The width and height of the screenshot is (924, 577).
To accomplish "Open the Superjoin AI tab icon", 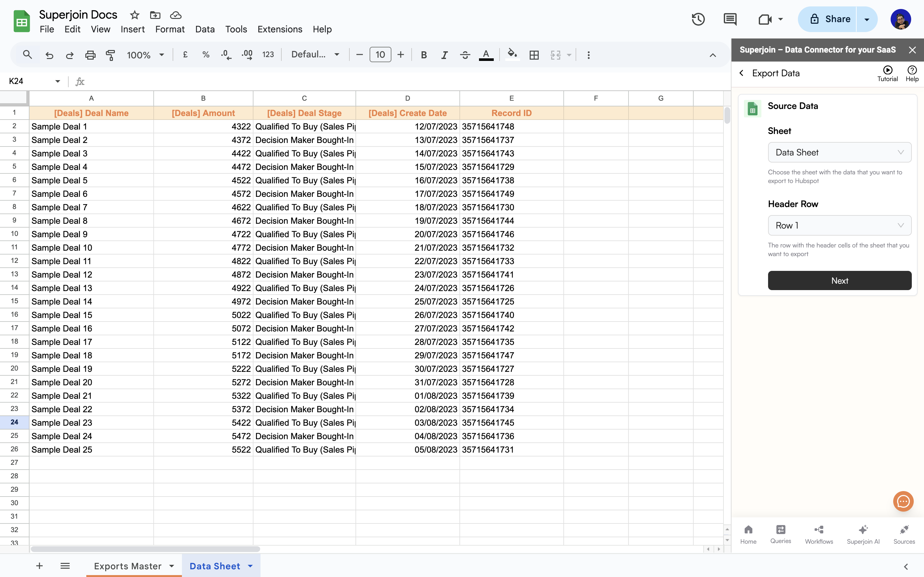I will coord(863,530).
